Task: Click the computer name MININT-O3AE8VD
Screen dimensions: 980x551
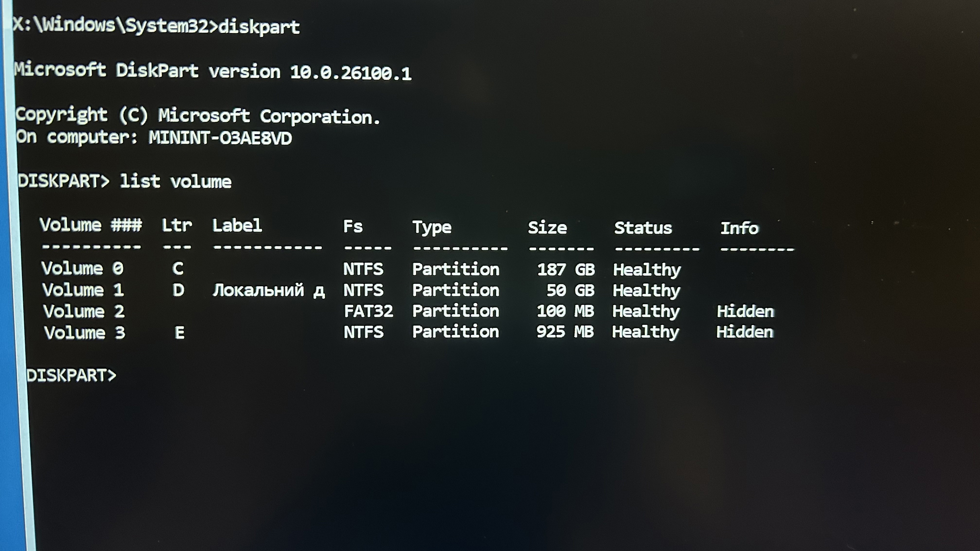Action: point(220,138)
